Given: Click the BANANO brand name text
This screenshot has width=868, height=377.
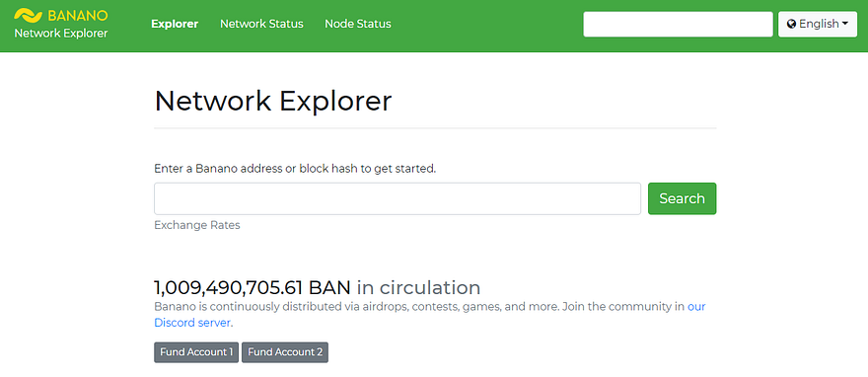Looking at the screenshot, I should 78,16.
